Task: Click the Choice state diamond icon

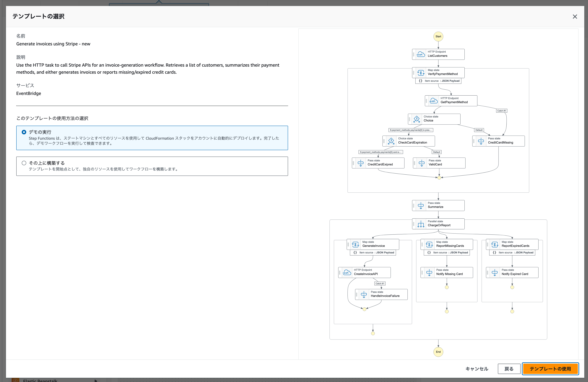Action: point(417,119)
